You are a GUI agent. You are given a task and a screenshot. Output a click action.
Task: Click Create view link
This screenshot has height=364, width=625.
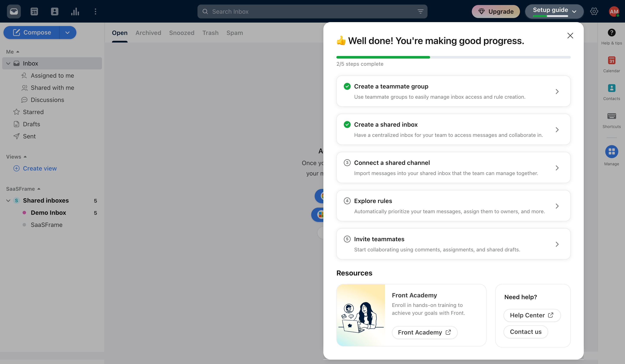click(35, 168)
